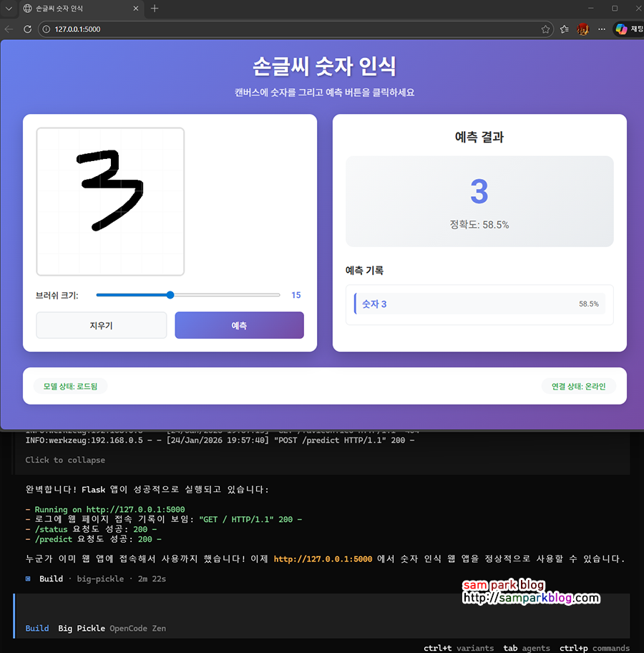Click the 예측 결과 heading
This screenshot has height=653, width=644.
479,137
